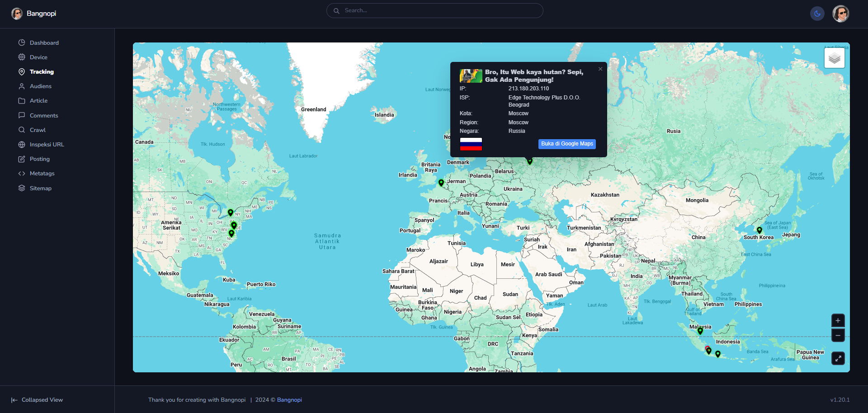This screenshot has height=413, width=868.
Task: Collapse the sidebar with Collapsed View
Action: pyautogui.click(x=37, y=400)
